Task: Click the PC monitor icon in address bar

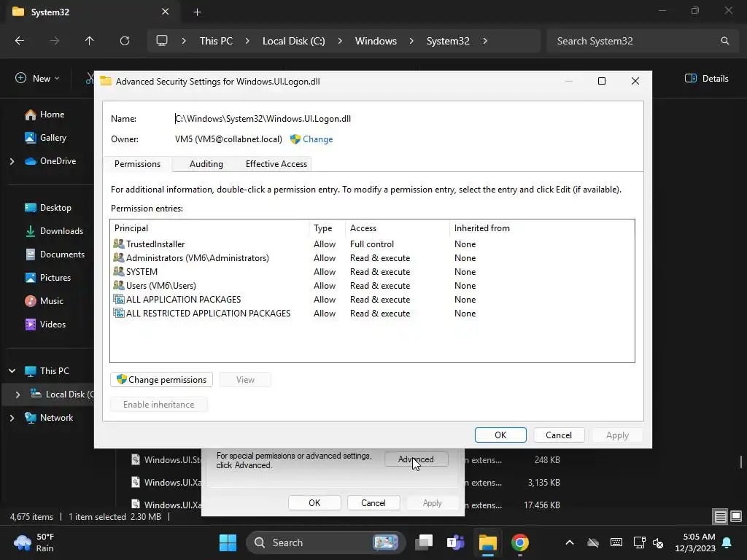Action: pyautogui.click(x=162, y=41)
